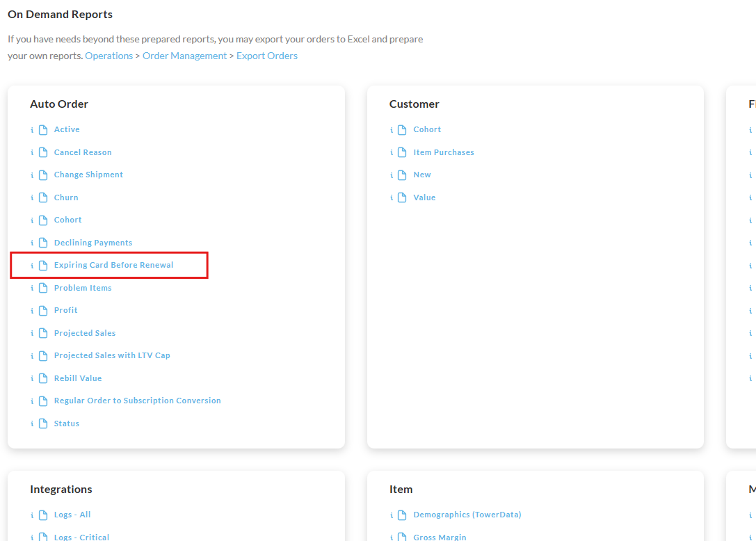Click the info icon beside Customer Cohort
The width and height of the screenshot is (756, 541).
point(392,130)
